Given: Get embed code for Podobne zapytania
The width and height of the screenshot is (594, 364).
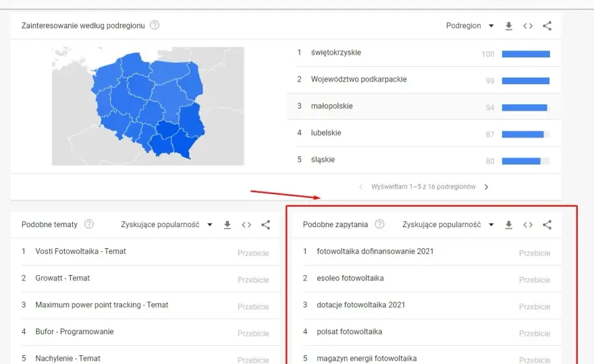Looking at the screenshot, I should click(x=528, y=224).
